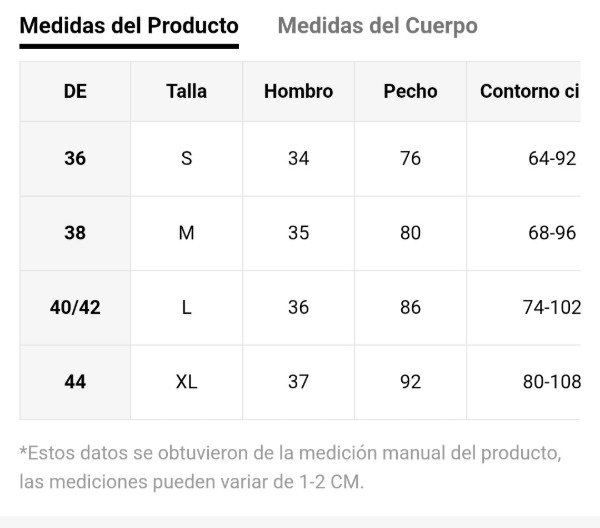Select DE size 36 cell

coord(75,158)
